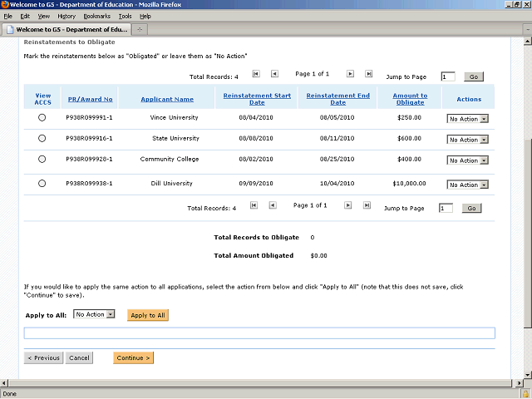This screenshot has height=399, width=532.
Task: Select View ACCS radio for State University
Action: [42, 139]
